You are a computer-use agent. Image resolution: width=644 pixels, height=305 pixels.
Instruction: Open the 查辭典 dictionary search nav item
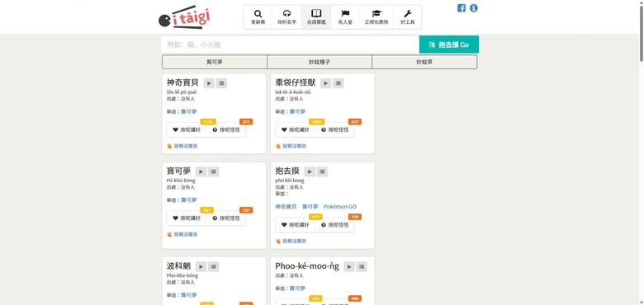258,17
